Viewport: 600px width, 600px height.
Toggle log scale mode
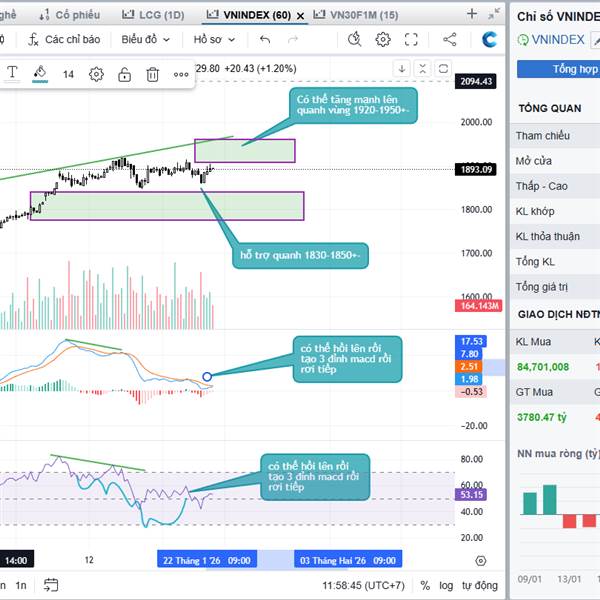[446, 585]
